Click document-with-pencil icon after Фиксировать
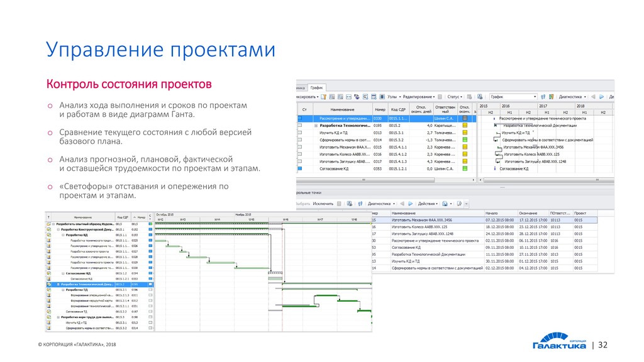This screenshot has height=362, width=644. [324, 97]
